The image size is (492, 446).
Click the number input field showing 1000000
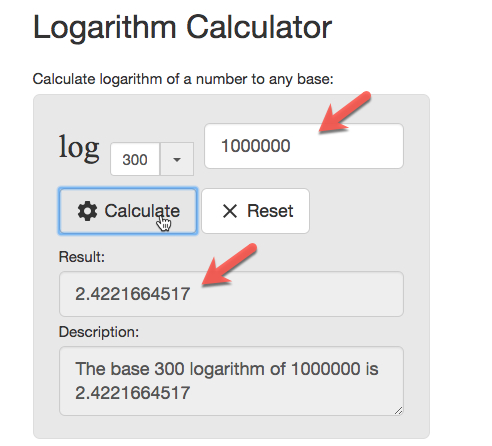pos(304,146)
